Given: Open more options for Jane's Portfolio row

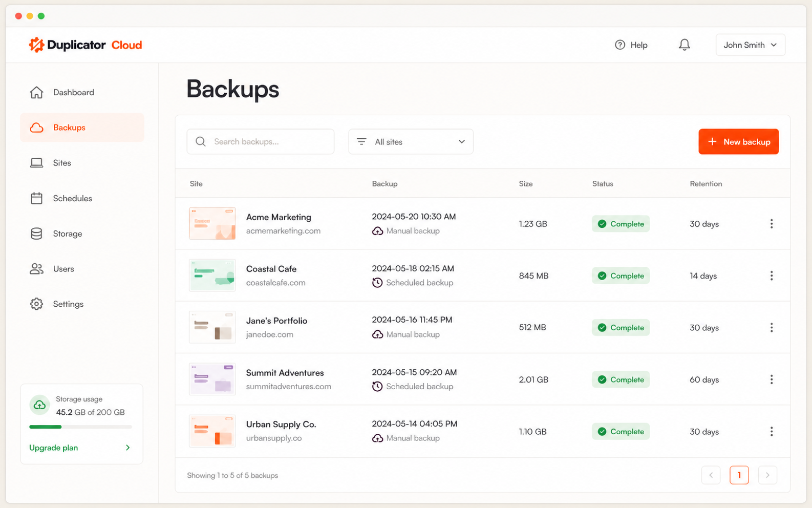Looking at the screenshot, I should click(771, 328).
